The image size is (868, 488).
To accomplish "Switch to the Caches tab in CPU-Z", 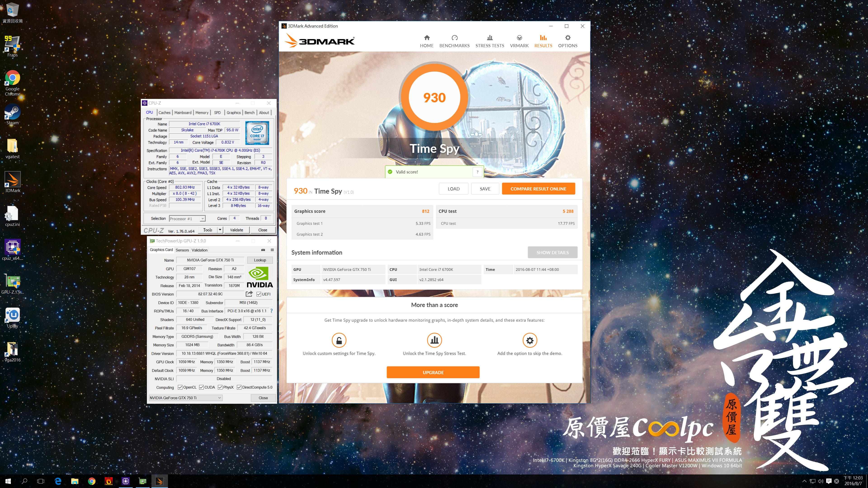I will (x=164, y=113).
